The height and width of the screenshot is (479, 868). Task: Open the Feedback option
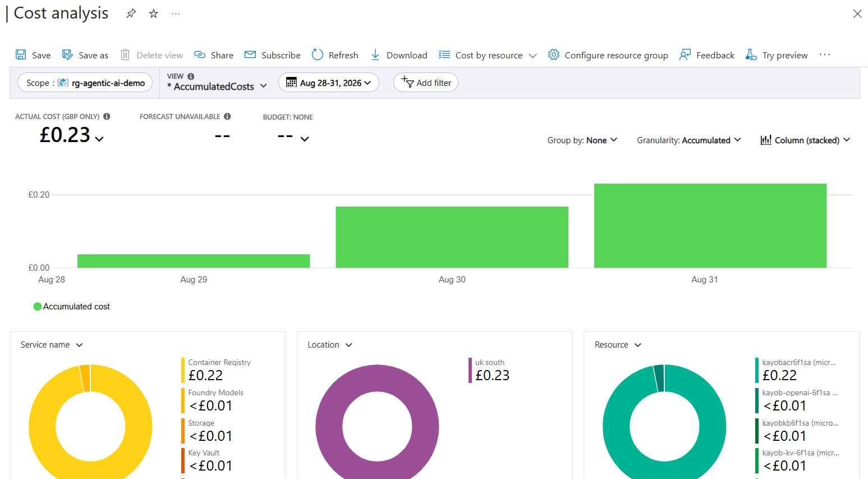tap(707, 54)
